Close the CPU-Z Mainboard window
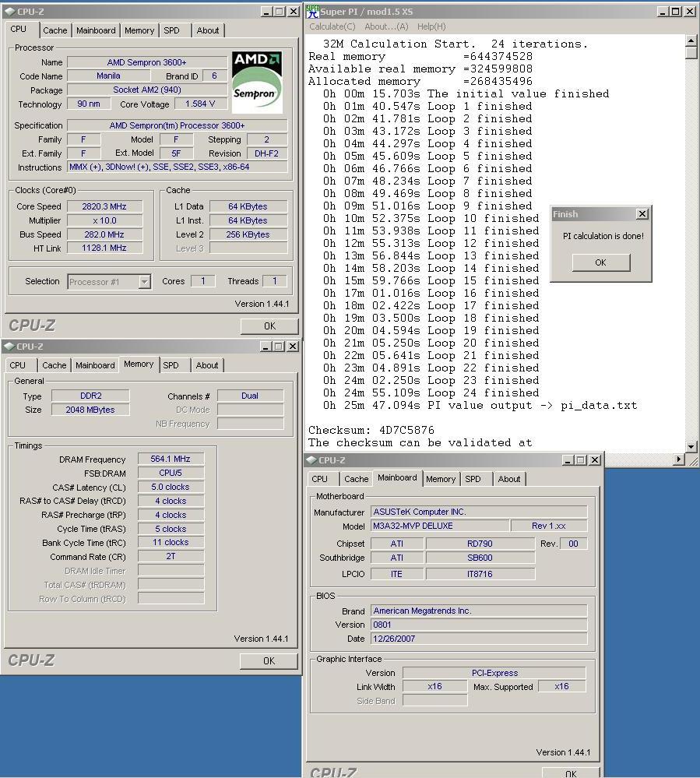 594,460
